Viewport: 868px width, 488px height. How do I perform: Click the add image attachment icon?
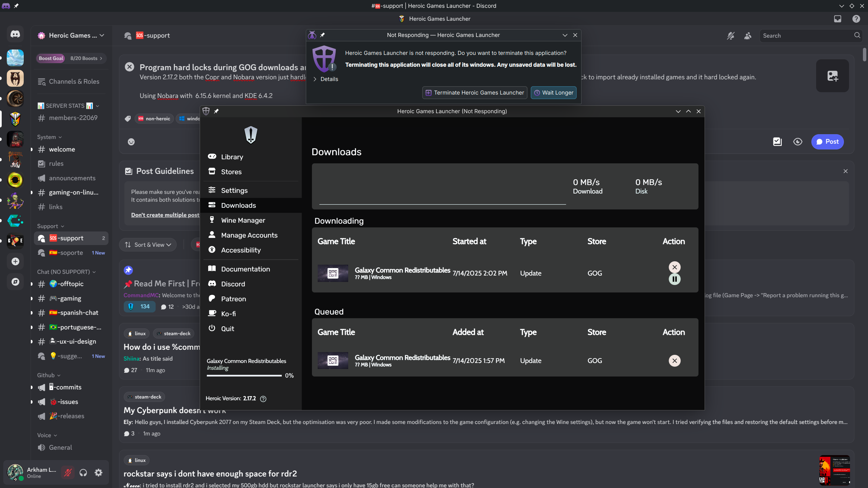pyautogui.click(x=832, y=76)
